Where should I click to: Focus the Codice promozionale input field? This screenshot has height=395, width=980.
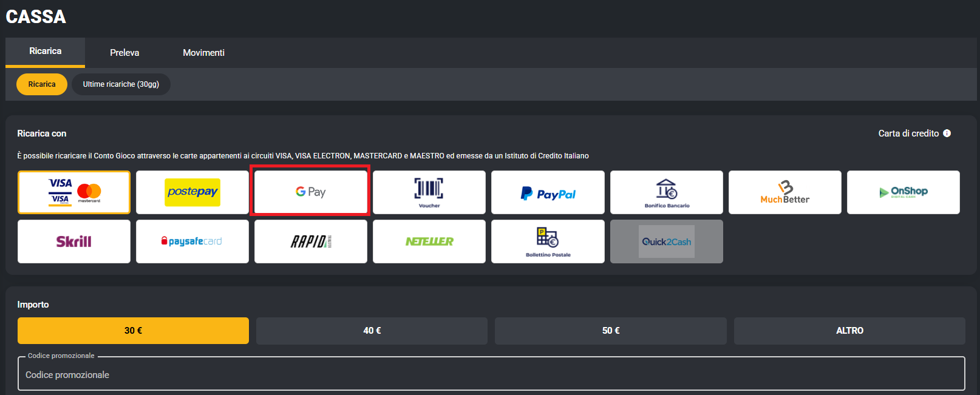click(x=491, y=374)
